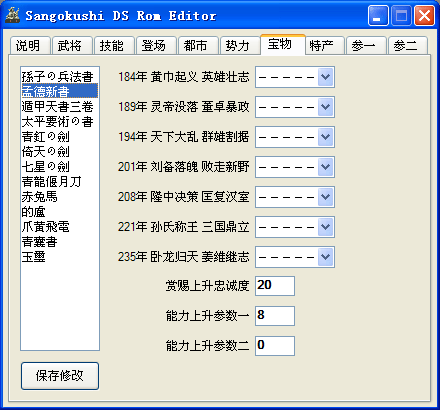This screenshot has height=410, width=440.
Task: Focus the 赏赐上升忠诚度 input field
Action: pyautogui.click(x=275, y=286)
